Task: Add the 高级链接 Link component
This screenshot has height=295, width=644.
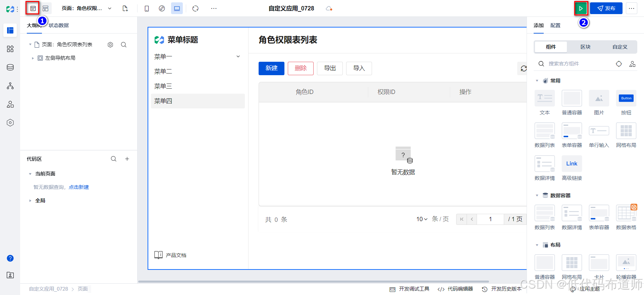Action: point(572,168)
